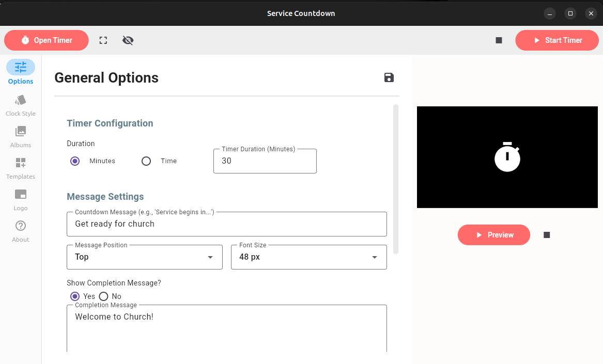The image size is (603, 364).
Task: Click the Open Timer button
Action: [x=47, y=40]
